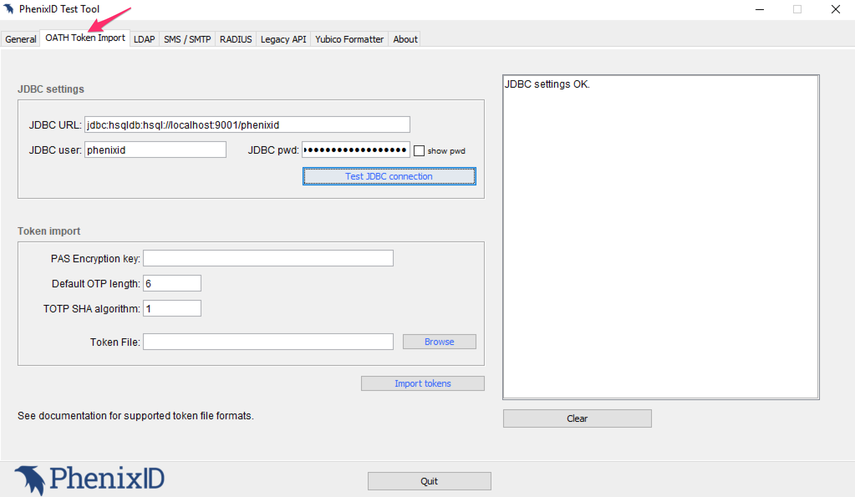Click the Default OTP length field
Screen dimensions: 855x497
(172, 283)
